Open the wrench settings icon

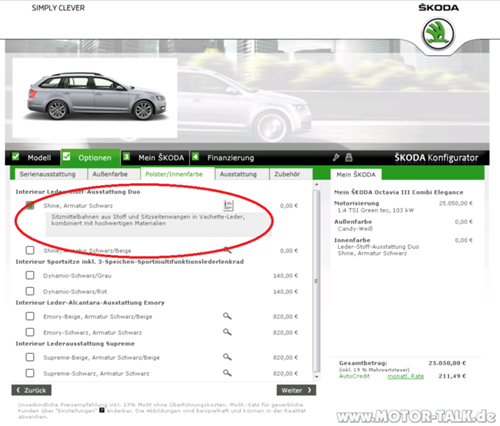coord(336,157)
